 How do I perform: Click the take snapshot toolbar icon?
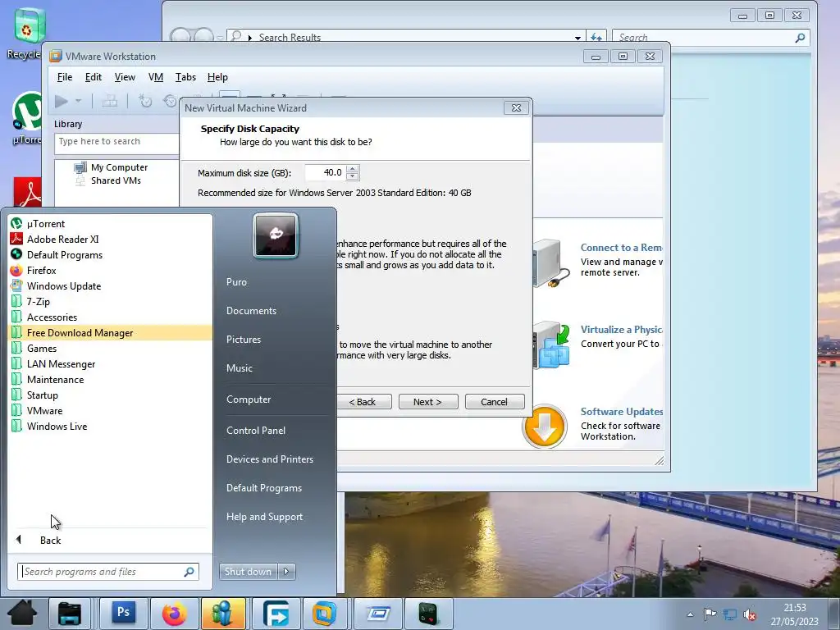coord(145,101)
